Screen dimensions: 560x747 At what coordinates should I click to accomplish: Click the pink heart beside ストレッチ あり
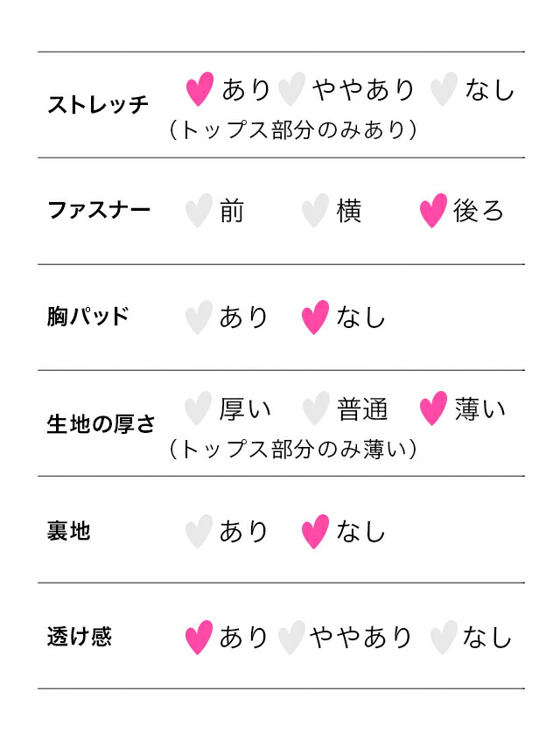pos(199,88)
